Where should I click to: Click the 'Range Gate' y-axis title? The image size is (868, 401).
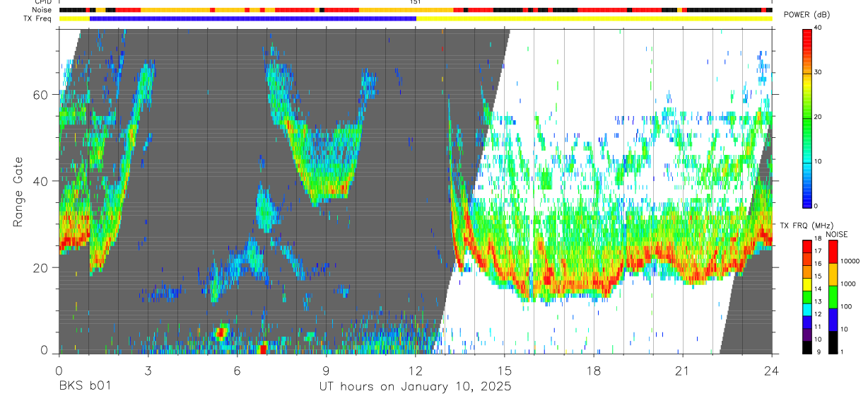coord(18,192)
